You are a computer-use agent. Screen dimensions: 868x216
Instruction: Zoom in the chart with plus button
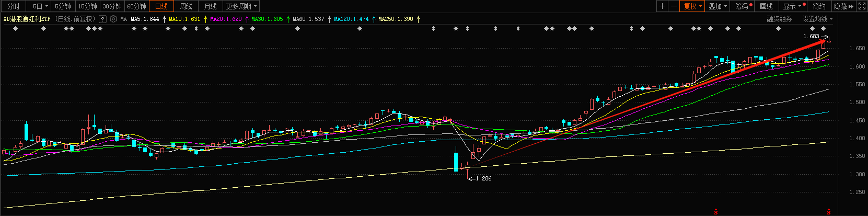click(x=662, y=6)
